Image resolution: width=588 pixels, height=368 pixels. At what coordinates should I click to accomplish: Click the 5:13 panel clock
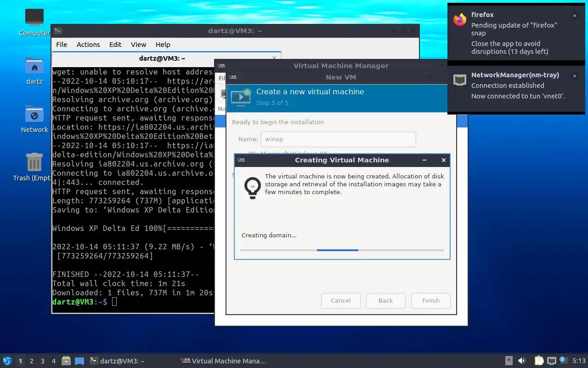click(x=579, y=361)
